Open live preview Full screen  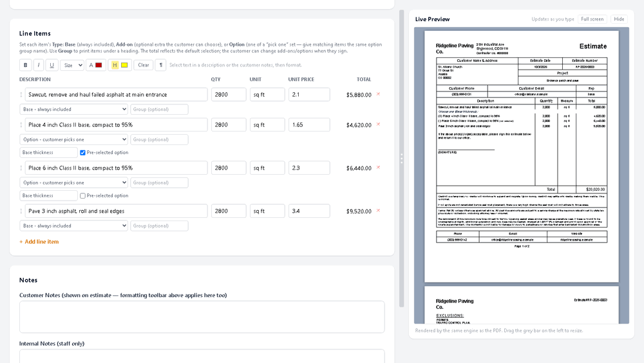592,19
